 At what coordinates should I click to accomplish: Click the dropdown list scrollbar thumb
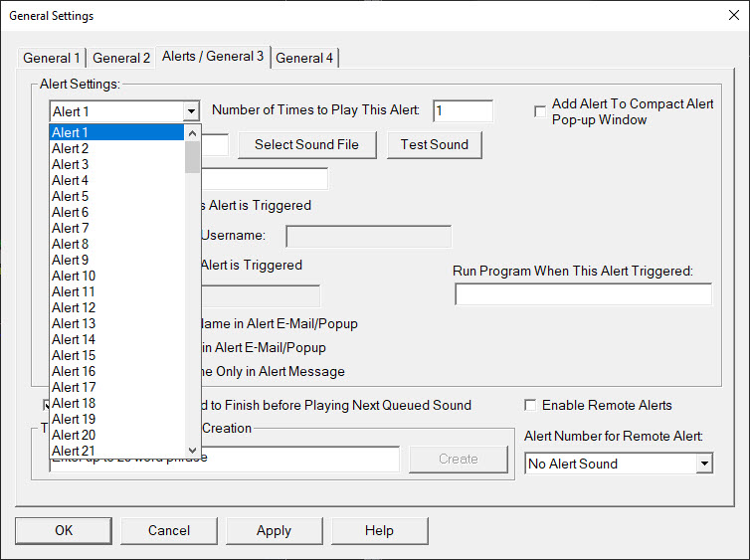[193, 156]
